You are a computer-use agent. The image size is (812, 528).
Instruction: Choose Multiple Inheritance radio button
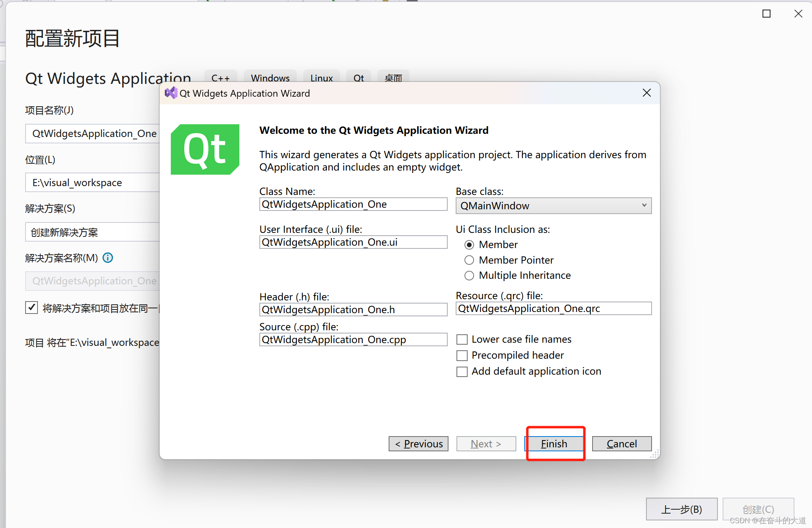[469, 276]
